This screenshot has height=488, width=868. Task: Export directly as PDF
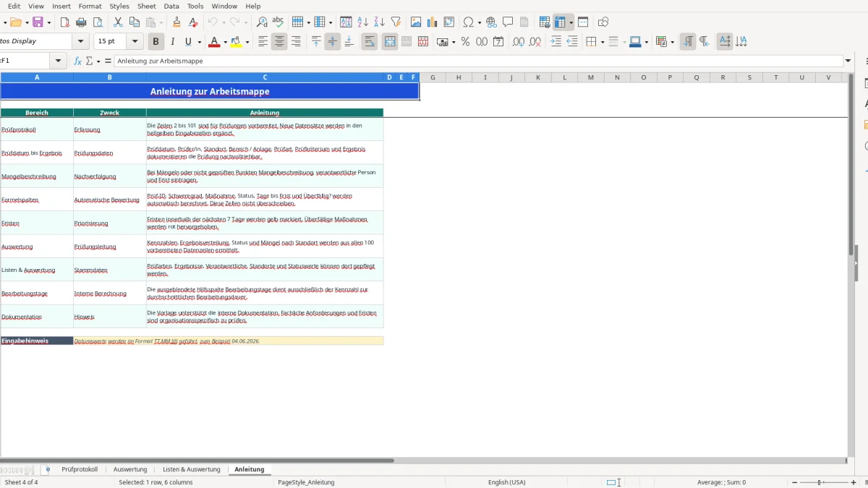(65, 22)
